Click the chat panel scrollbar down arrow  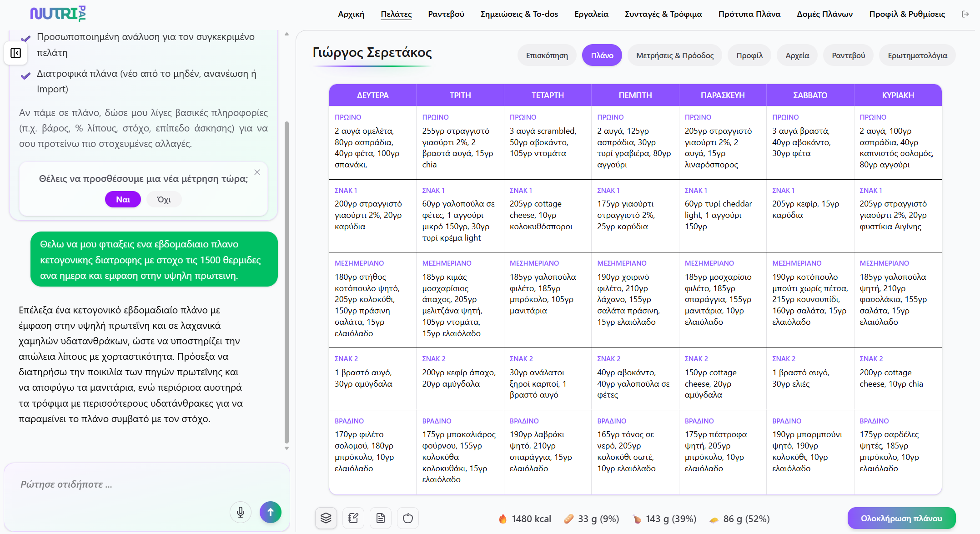tap(286, 448)
